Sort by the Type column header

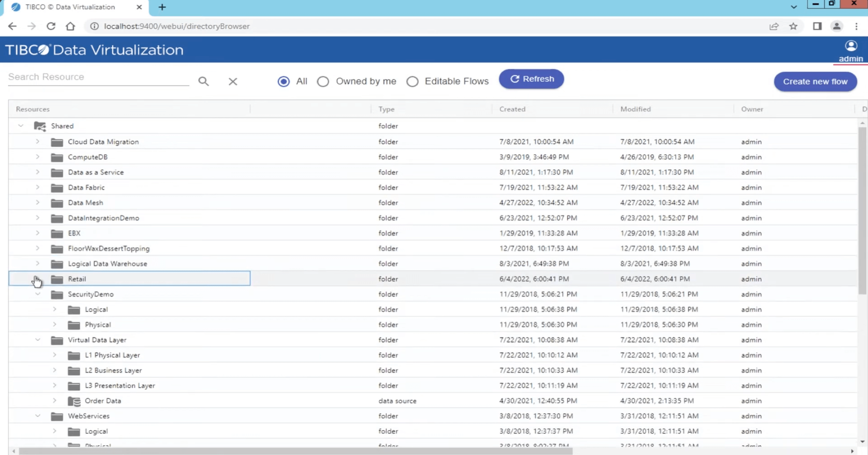pyautogui.click(x=386, y=109)
